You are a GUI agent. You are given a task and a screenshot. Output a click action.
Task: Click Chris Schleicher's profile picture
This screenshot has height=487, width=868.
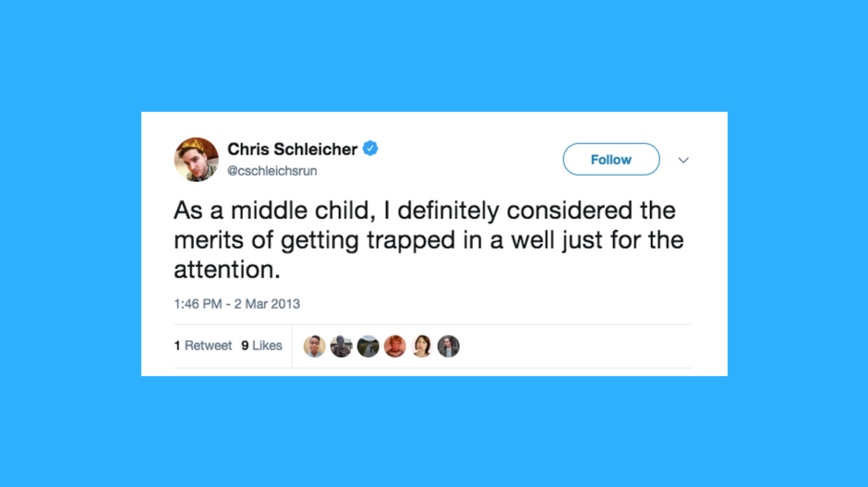click(x=196, y=159)
